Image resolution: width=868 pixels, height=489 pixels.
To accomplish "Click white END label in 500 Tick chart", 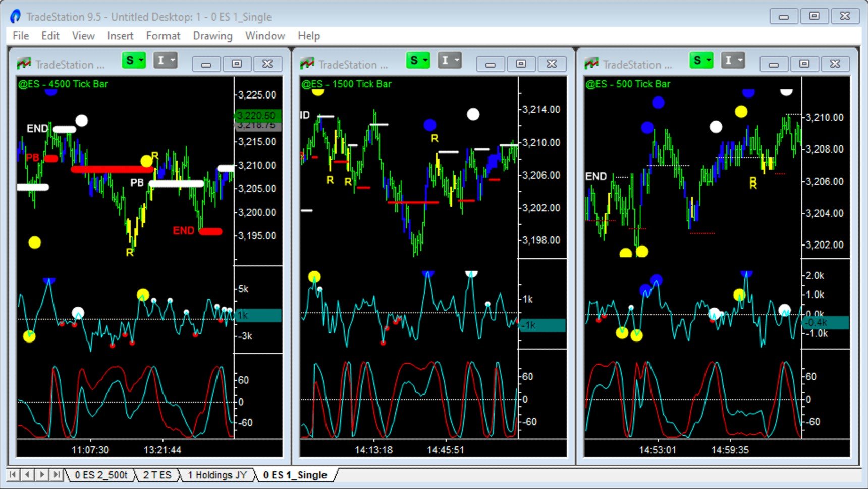I will [x=596, y=176].
